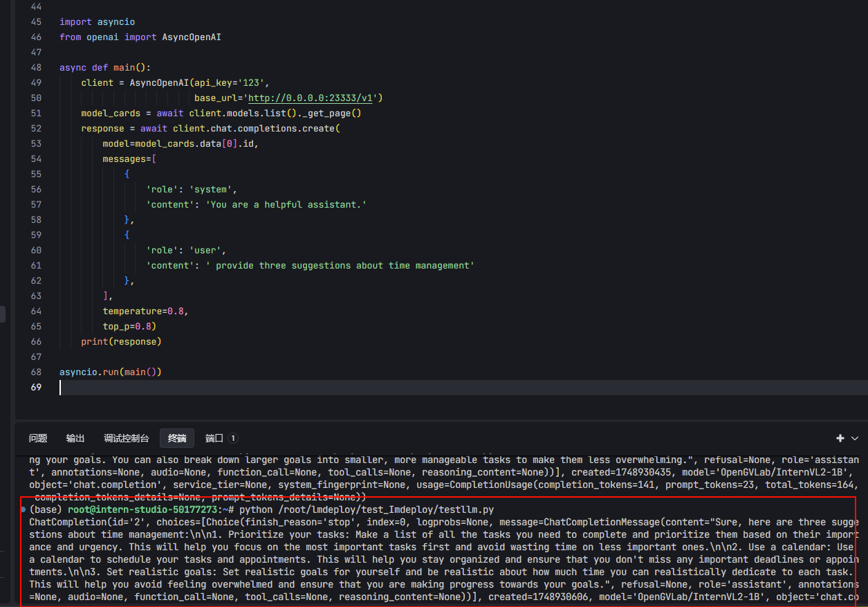This screenshot has height=607, width=868.
Task: Click 'provide three suggestions about time management' string
Action: pos(340,266)
